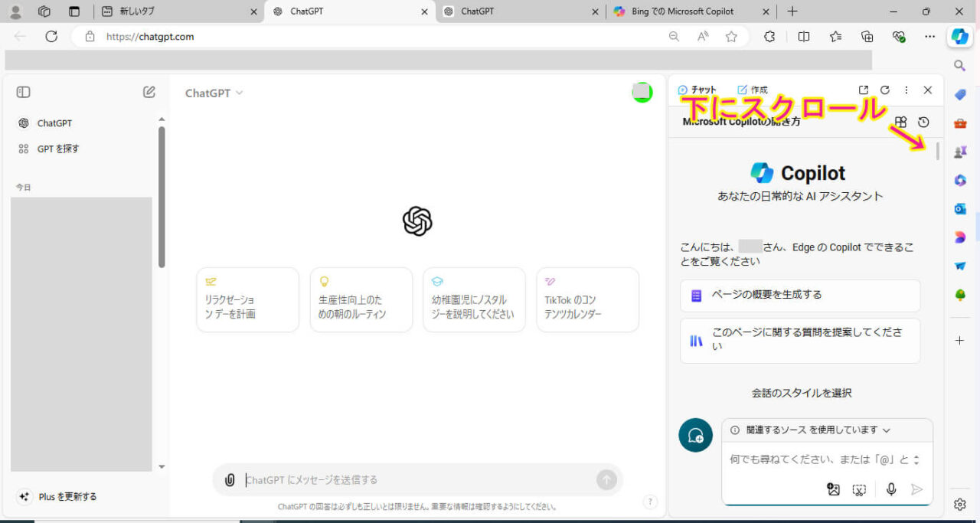Send the Copilot message
The height and width of the screenshot is (523, 980).
coord(916,489)
